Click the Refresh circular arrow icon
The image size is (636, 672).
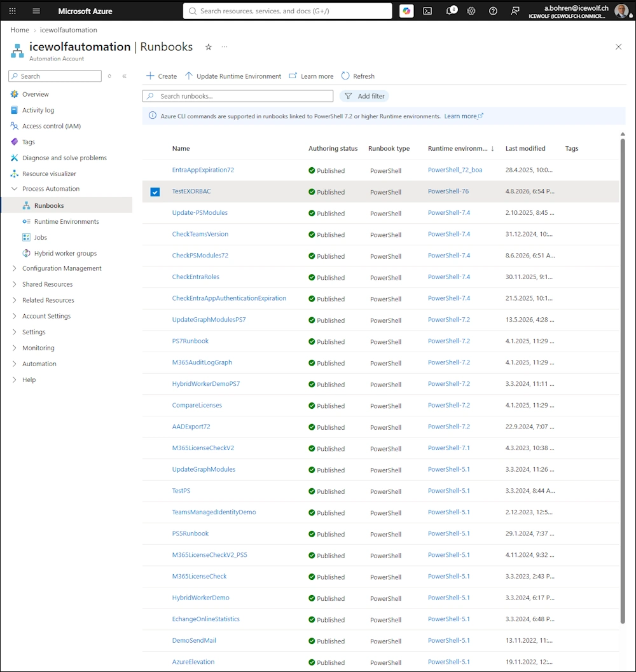[345, 76]
